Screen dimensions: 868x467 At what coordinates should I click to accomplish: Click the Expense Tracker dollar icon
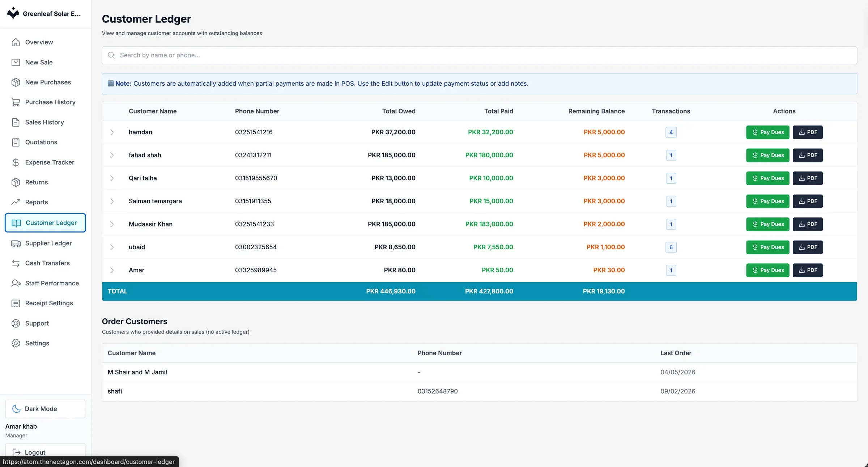coord(16,162)
